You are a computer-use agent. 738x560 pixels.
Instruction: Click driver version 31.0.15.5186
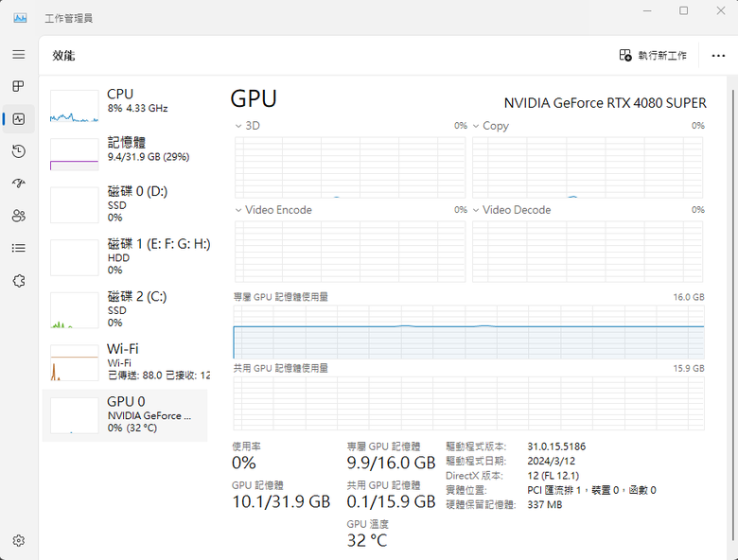(556, 446)
